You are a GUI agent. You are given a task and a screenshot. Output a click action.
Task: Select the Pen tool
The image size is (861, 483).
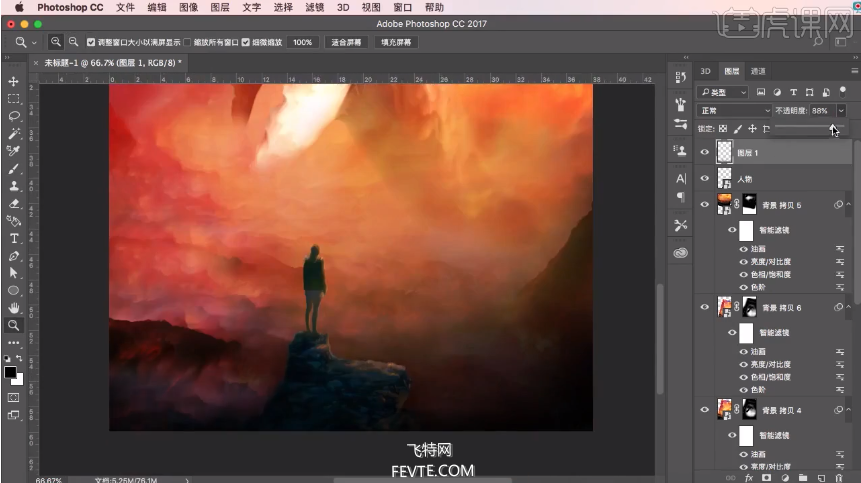(x=14, y=256)
